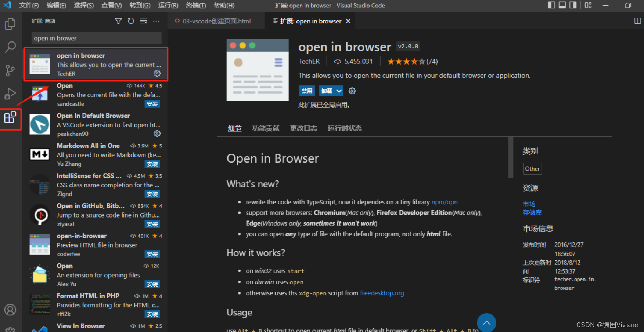Select Open In Default Browser list entry
Viewport: 644px width, 332px height.
click(96, 125)
